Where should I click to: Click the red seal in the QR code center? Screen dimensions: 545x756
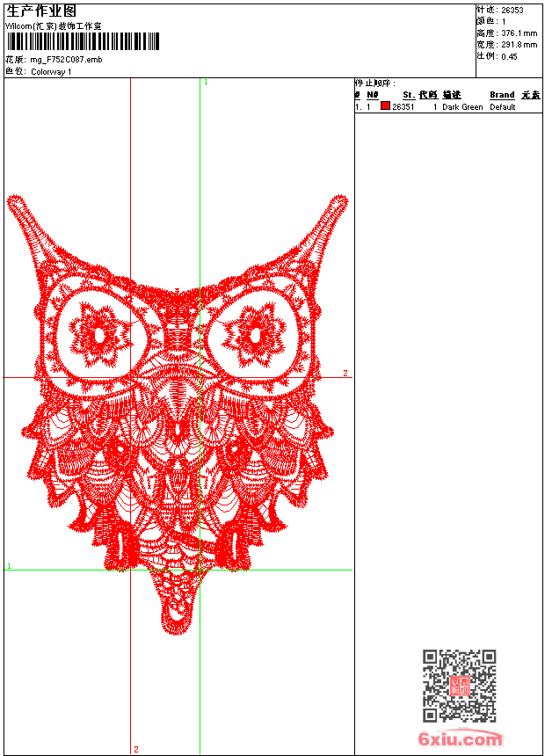pyautogui.click(x=459, y=687)
